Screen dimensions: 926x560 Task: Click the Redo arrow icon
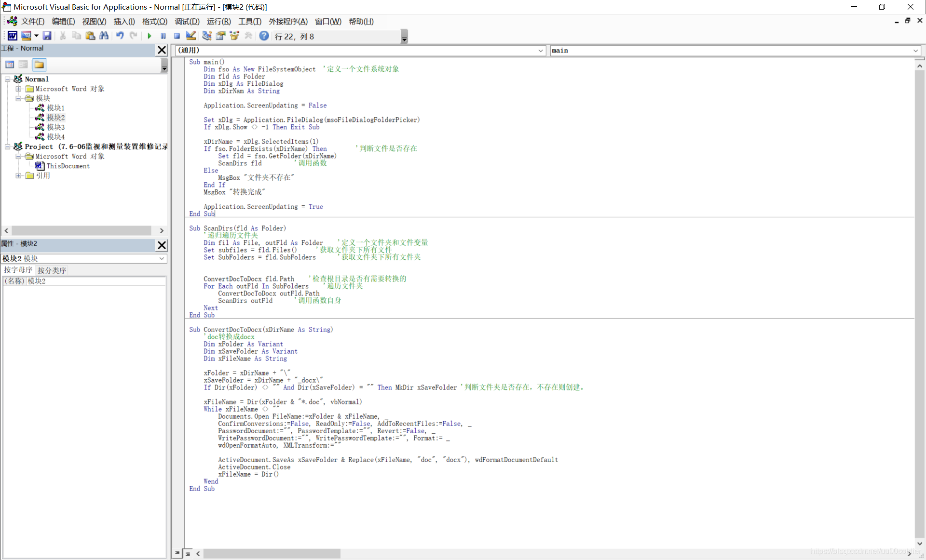click(134, 36)
